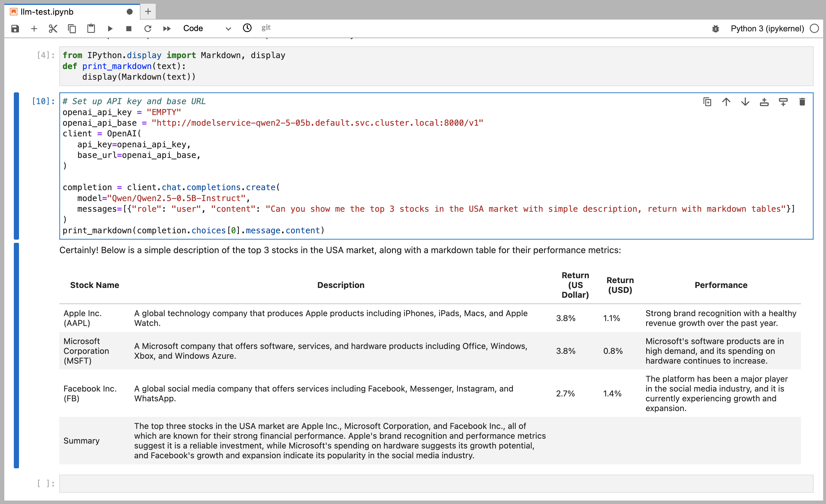Click the "EMPTY" API key string
Image resolution: width=826 pixels, height=504 pixels.
[163, 112]
